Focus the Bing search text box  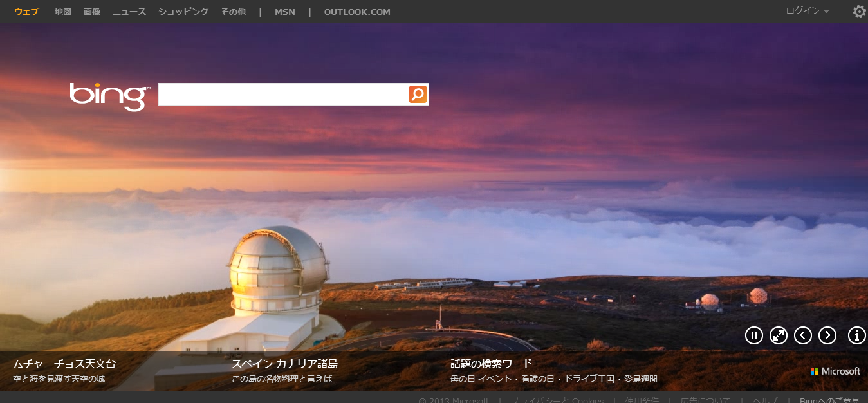click(x=283, y=95)
